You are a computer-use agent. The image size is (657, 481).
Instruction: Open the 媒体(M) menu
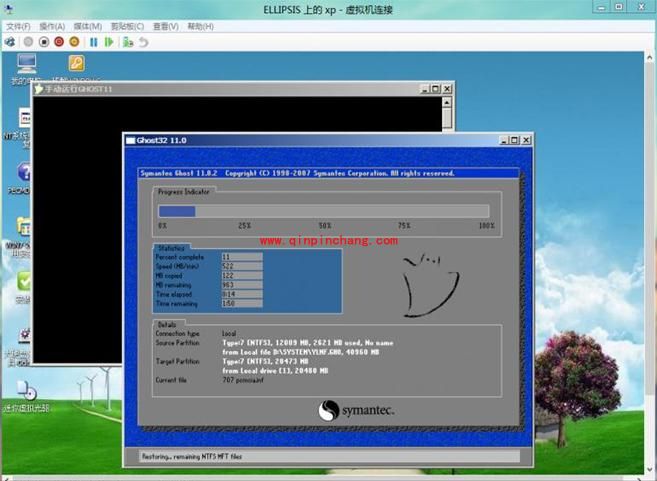point(88,26)
